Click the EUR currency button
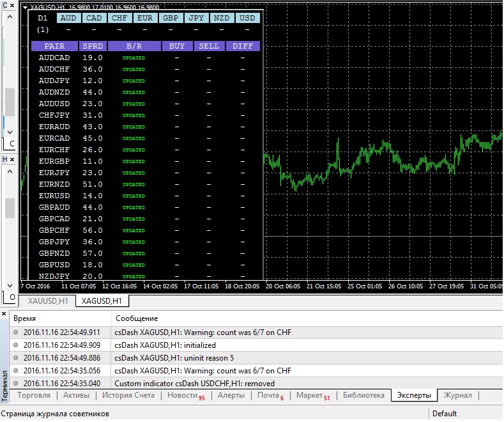Image resolution: width=504 pixels, height=422 pixels. click(145, 18)
